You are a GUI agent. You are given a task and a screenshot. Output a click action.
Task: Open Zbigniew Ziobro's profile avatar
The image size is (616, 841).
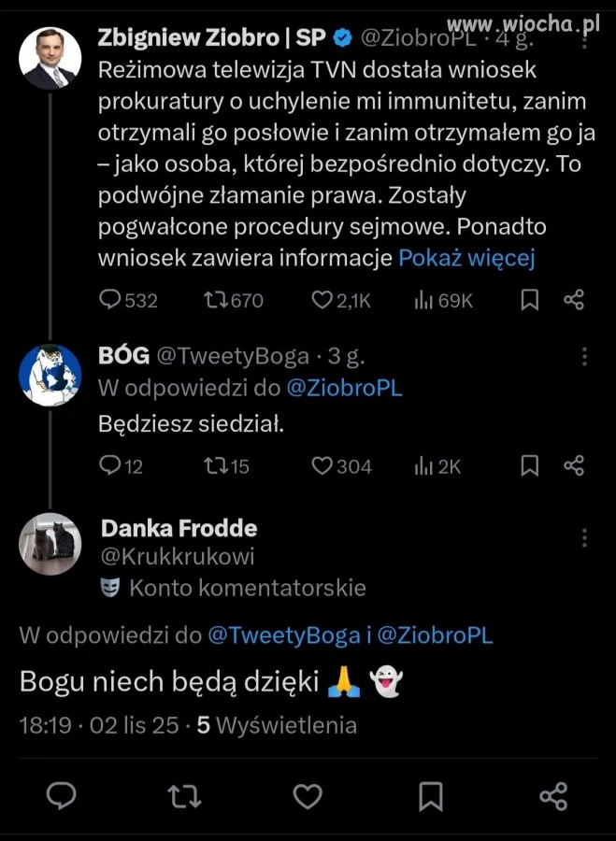[x=50, y=58]
